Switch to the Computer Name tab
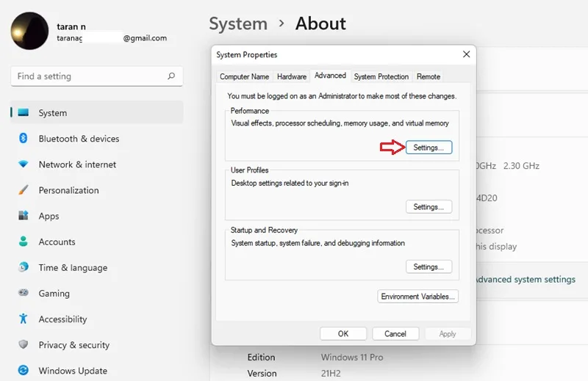Viewport: 588px width, 381px height. [x=245, y=76]
